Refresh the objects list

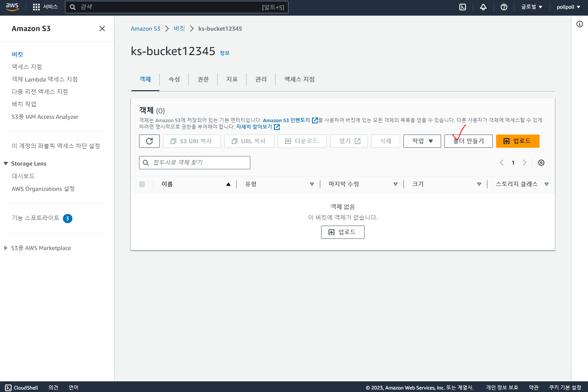click(x=149, y=141)
